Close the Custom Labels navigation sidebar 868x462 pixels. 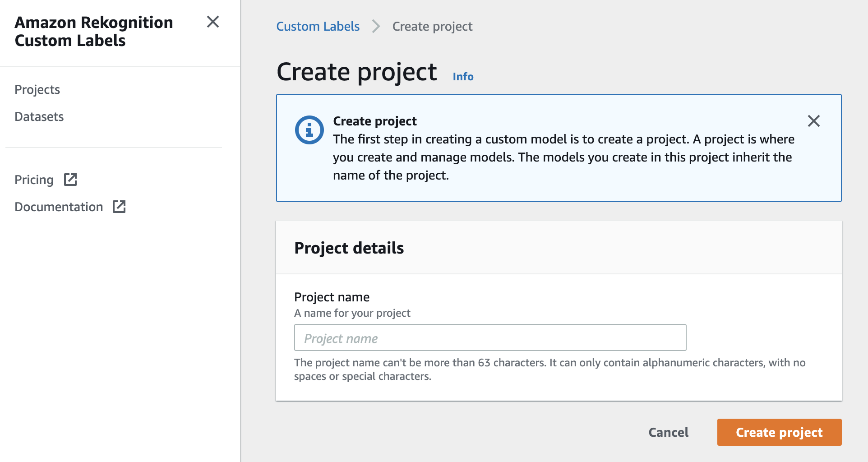point(213,22)
